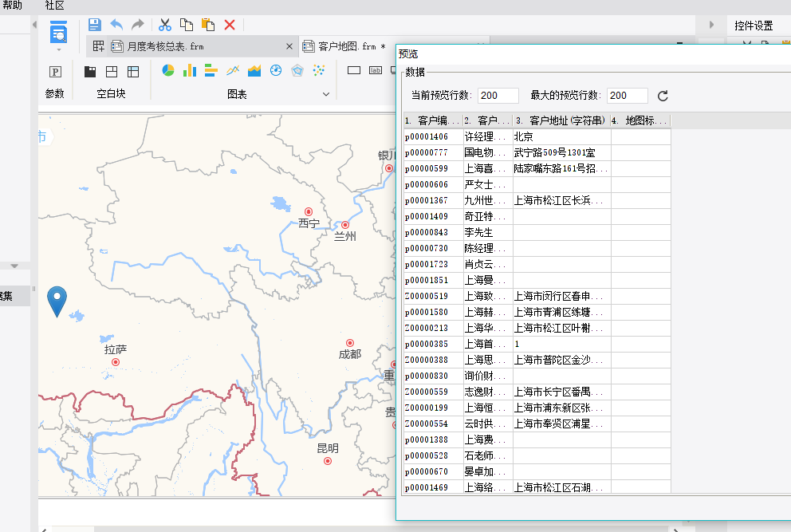
Task: Click 昆明 city marker on map
Action: pyautogui.click(x=328, y=461)
